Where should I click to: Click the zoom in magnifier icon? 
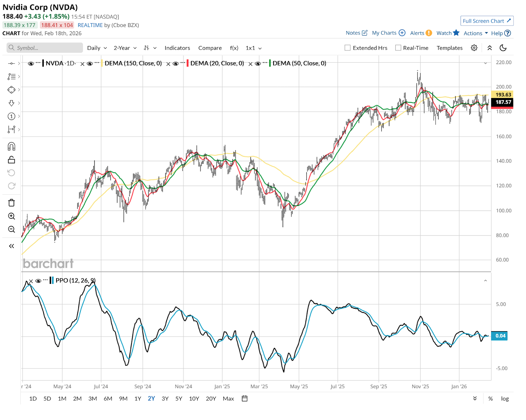[x=12, y=216]
